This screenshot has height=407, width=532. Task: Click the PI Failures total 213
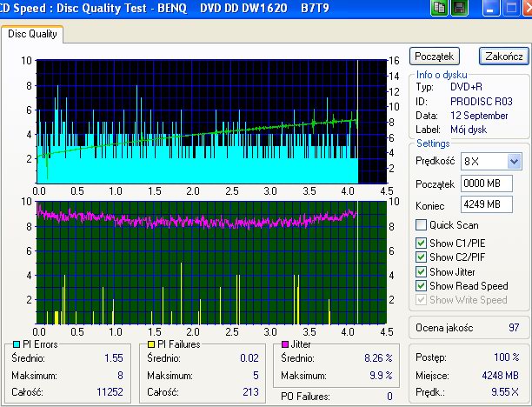(x=250, y=392)
